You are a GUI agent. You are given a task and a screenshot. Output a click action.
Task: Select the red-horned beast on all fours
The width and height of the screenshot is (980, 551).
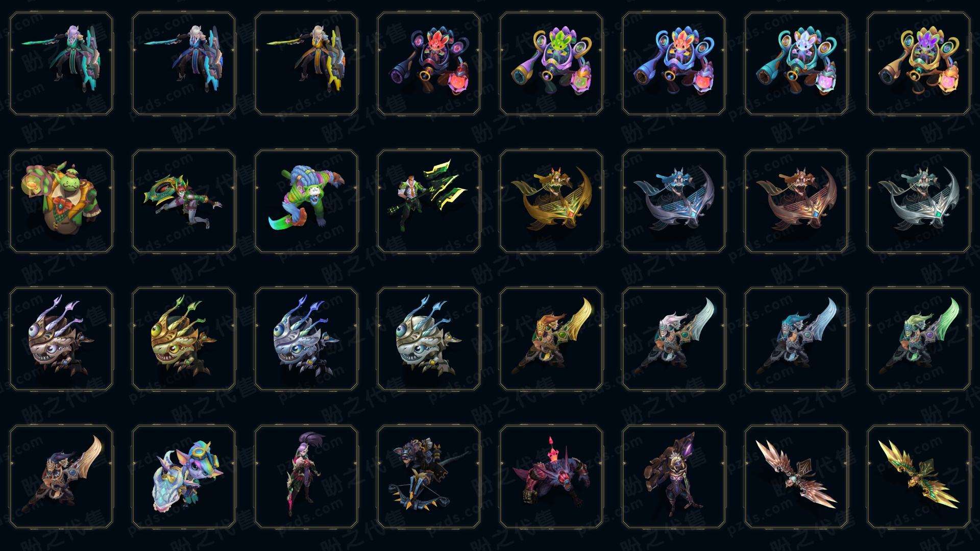click(x=551, y=477)
